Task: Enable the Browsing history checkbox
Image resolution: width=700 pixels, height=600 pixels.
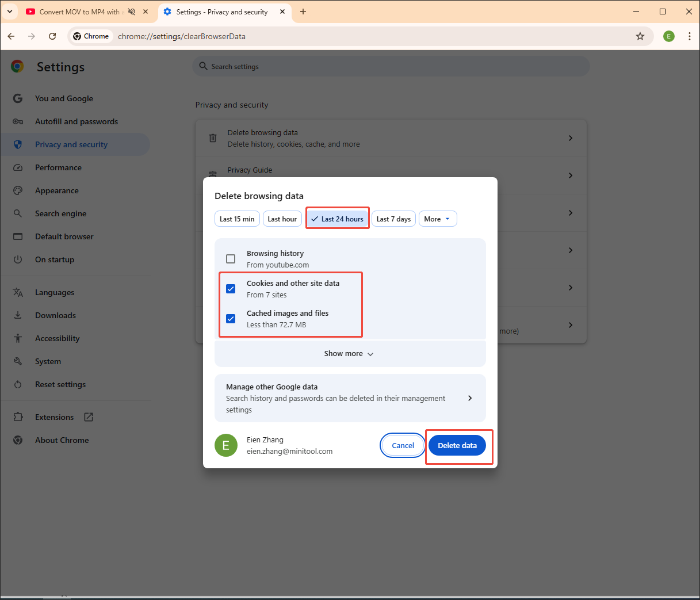Action: [x=231, y=258]
